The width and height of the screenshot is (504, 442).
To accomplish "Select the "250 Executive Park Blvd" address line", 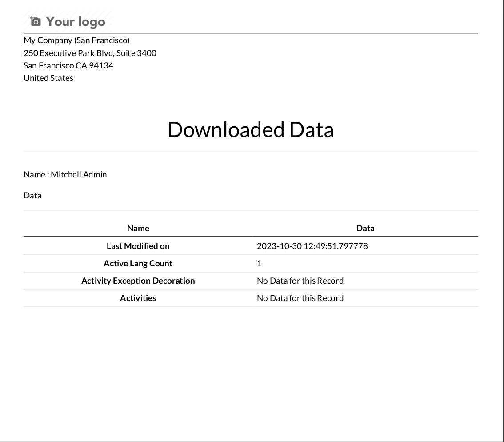I will click(90, 53).
